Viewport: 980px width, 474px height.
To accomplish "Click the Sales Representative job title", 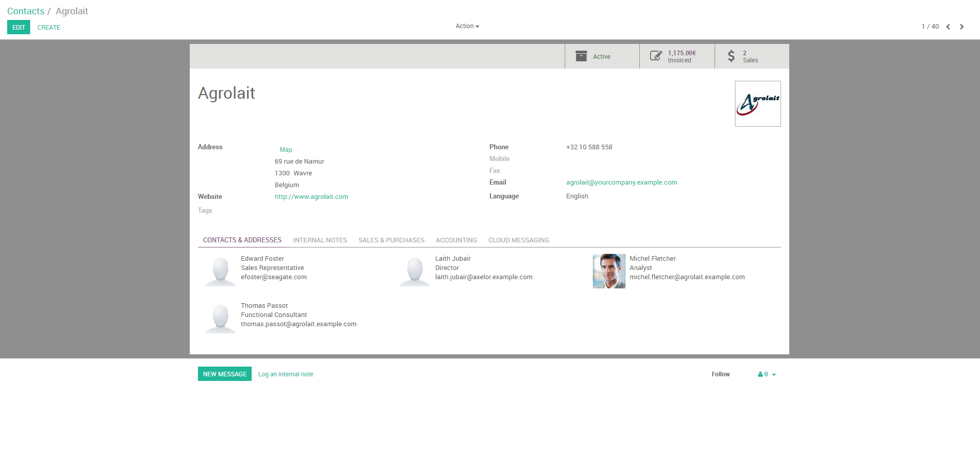I will pos(272,268).
